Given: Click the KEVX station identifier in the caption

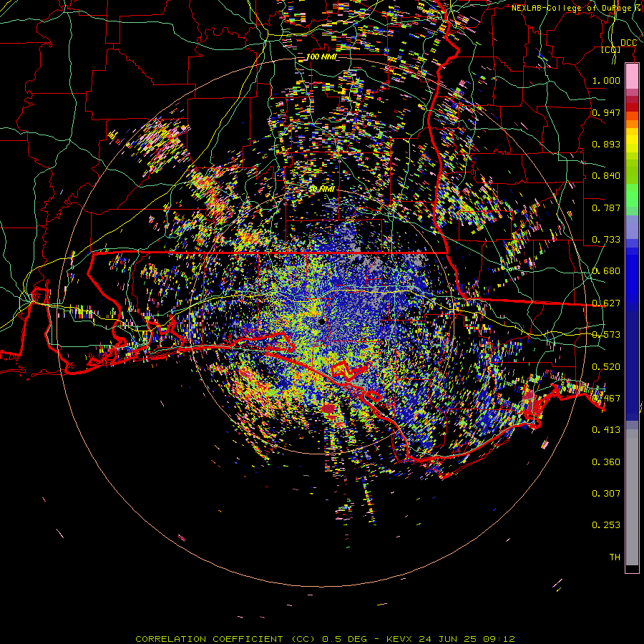Looking at the screenshot, I should 401,639.
